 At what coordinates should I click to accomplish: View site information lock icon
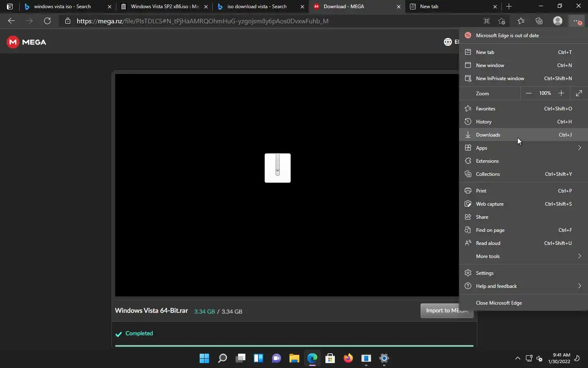tap(68, 21)
